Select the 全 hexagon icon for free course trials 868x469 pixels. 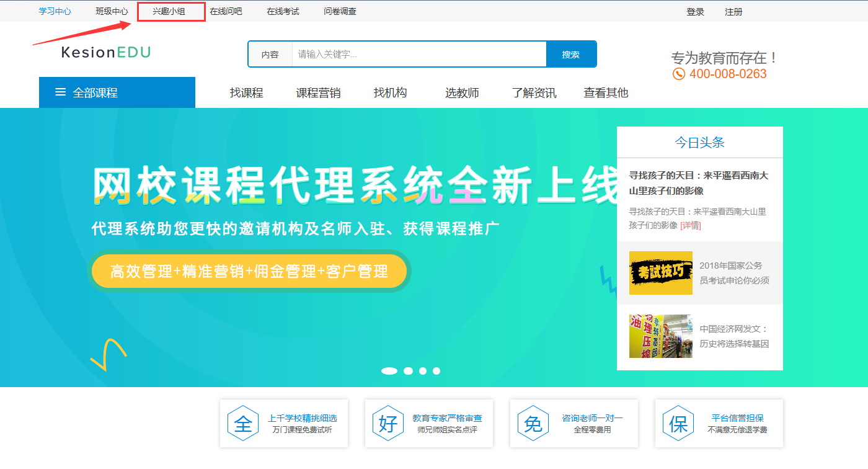(244, 423)
